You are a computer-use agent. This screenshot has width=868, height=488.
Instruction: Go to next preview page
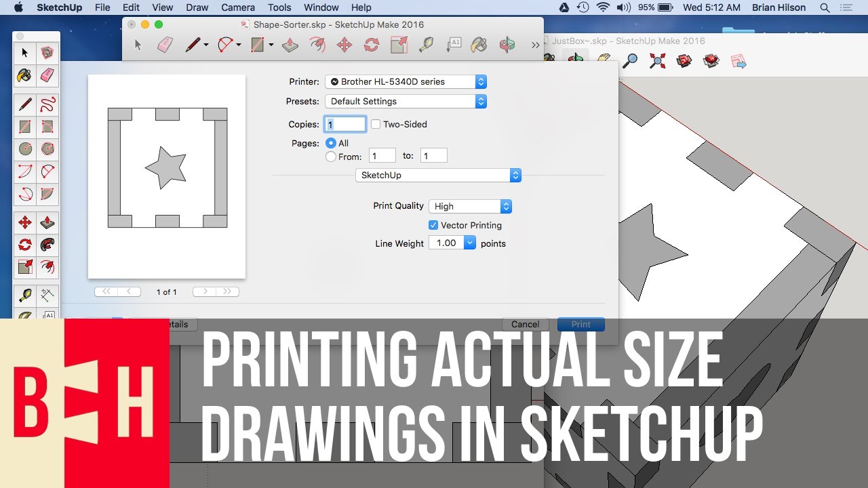pyautogui.click(x=204, y=291)
